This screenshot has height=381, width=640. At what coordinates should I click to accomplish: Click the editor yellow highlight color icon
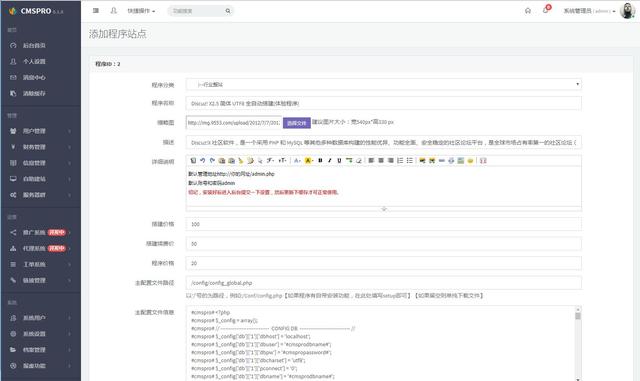pyautogui.click(x=309, y=160)
